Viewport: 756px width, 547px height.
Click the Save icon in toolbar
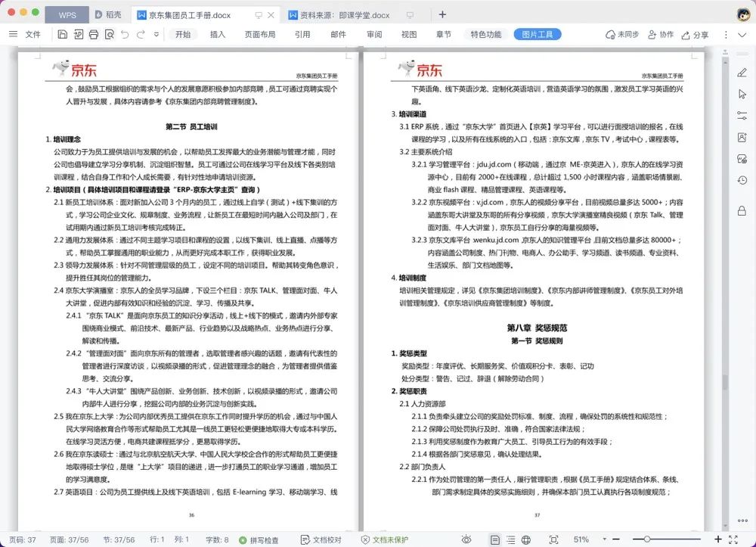tap(62, 34)
